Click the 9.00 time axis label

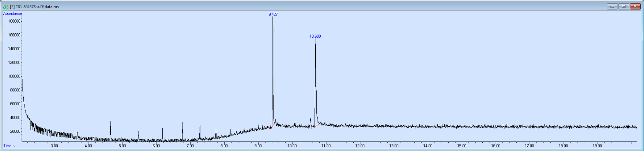258,146
